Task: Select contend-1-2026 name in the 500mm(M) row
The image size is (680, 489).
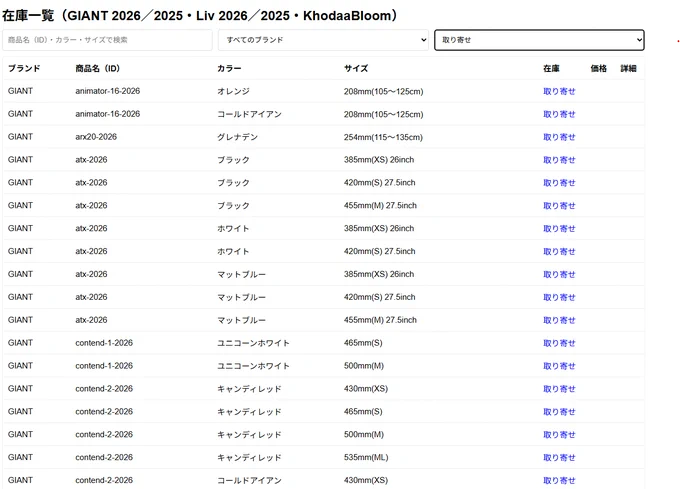Action: (x=104, y=366)
